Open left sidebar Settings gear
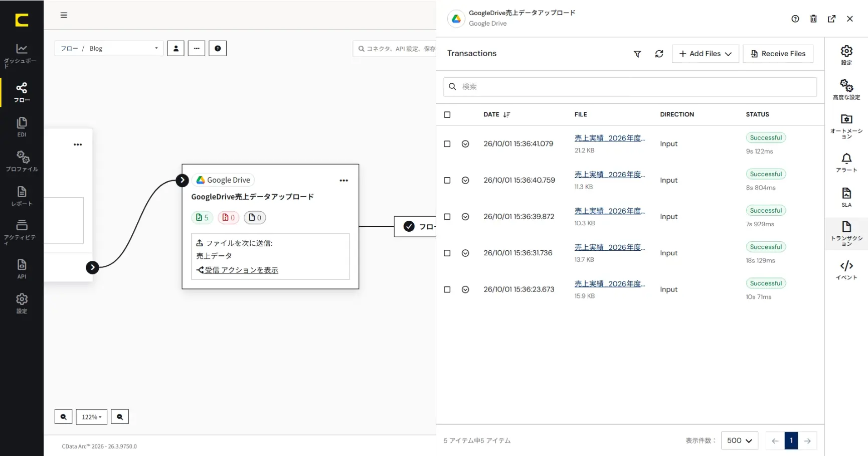868x456 pixels. 22,303
